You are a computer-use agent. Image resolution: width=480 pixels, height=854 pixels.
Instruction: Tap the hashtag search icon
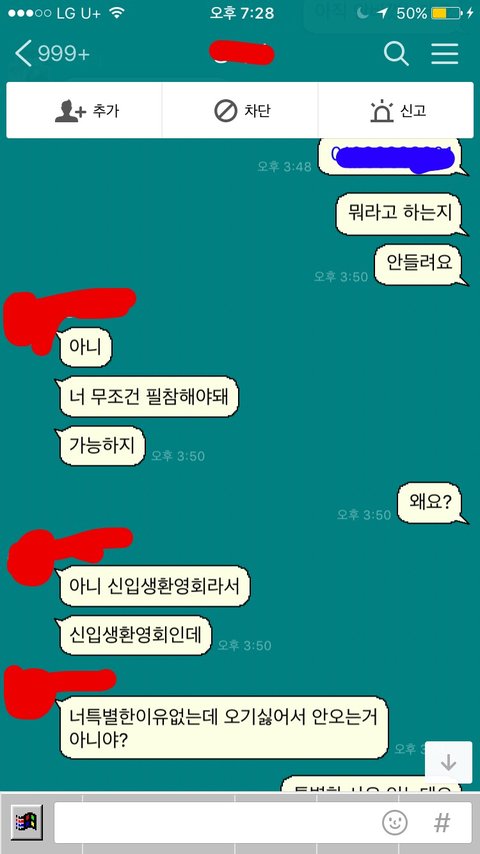pyautogui.click(x=442, y=822)
